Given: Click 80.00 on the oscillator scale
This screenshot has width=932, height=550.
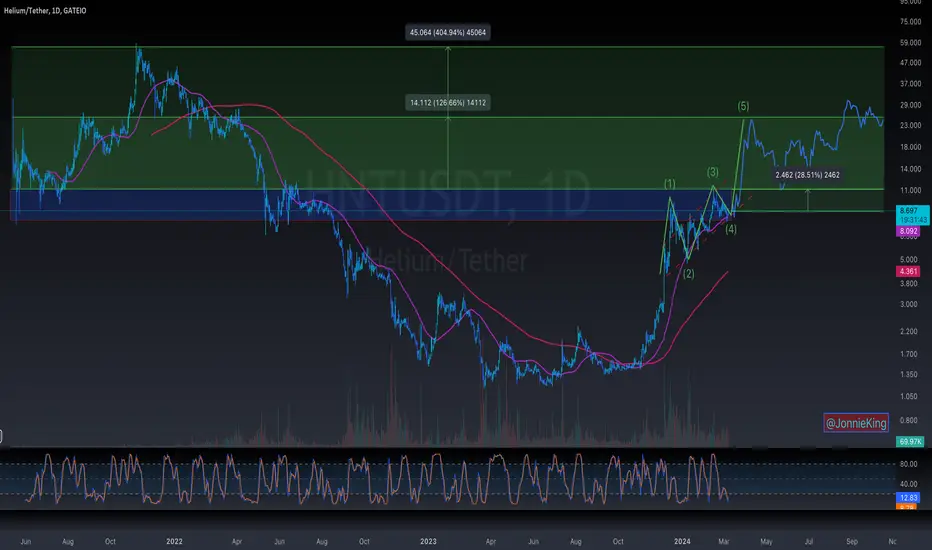Looking at the screenshot, I should 908,464.
